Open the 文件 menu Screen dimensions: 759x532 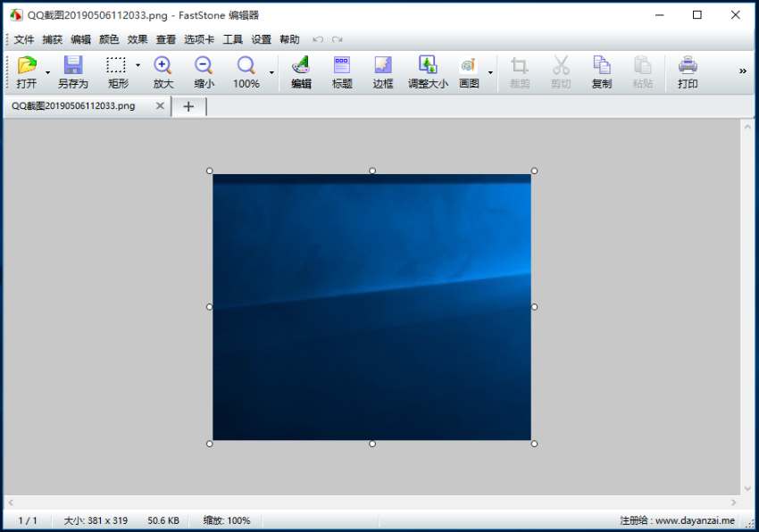click(x=23, y=39)
